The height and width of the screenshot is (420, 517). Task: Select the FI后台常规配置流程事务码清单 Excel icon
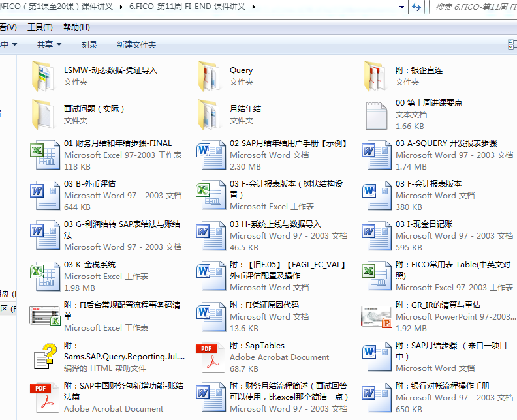45,316
